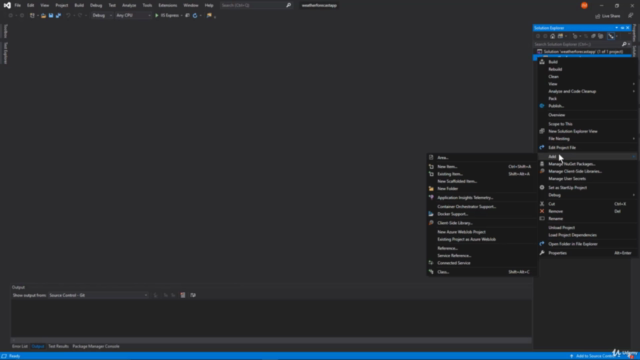Screen dimensions: 640x360
Task: Click the Save file toolbar icon
Action: point(51,16)
